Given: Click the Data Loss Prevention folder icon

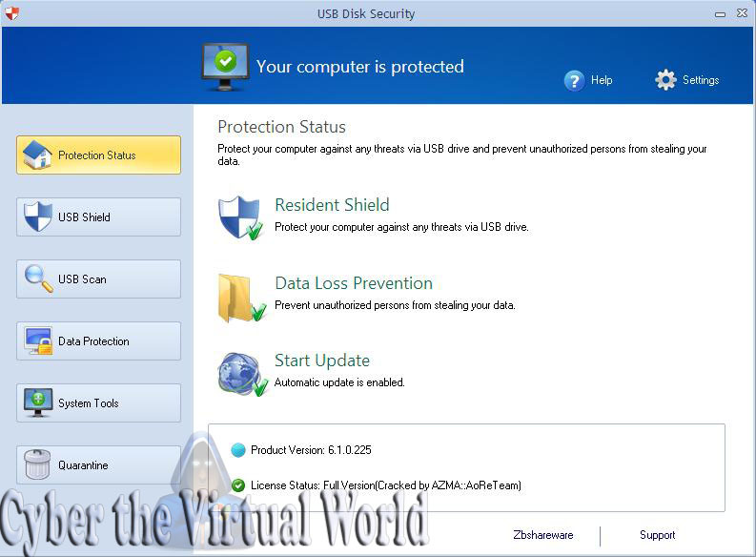Looking at the screenshot, I should pyautogui.click(x=241, y=298).
